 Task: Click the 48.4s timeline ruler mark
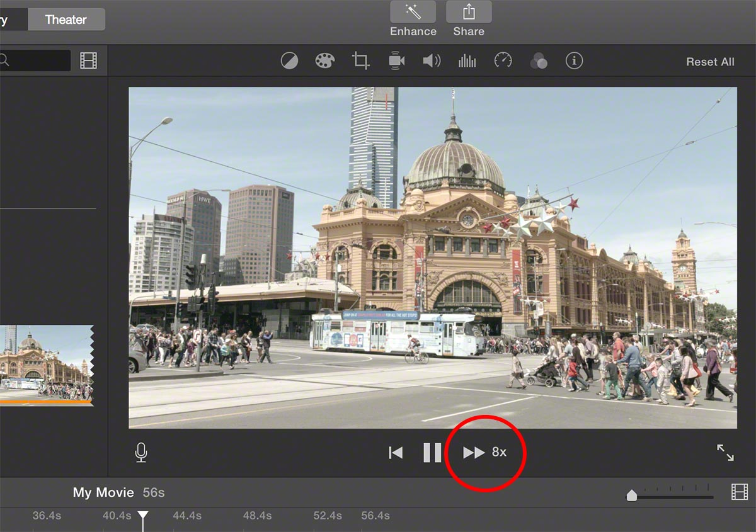click(x=257, y=516)
